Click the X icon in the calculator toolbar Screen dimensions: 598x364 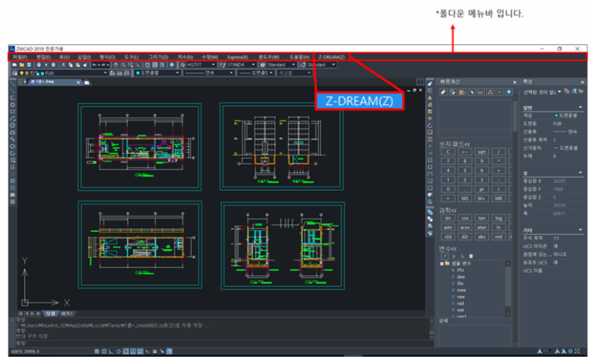click(499, 92)
